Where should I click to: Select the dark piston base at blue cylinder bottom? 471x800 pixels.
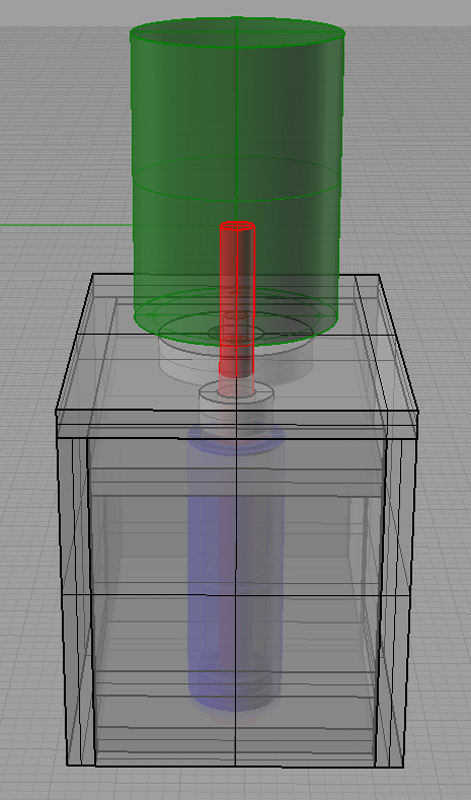tap(235, 684)
